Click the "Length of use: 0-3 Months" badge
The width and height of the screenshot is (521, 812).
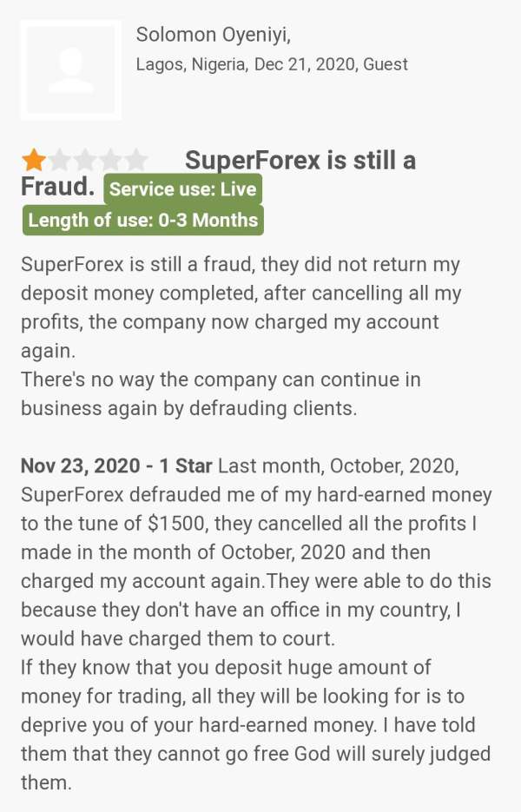142,220
